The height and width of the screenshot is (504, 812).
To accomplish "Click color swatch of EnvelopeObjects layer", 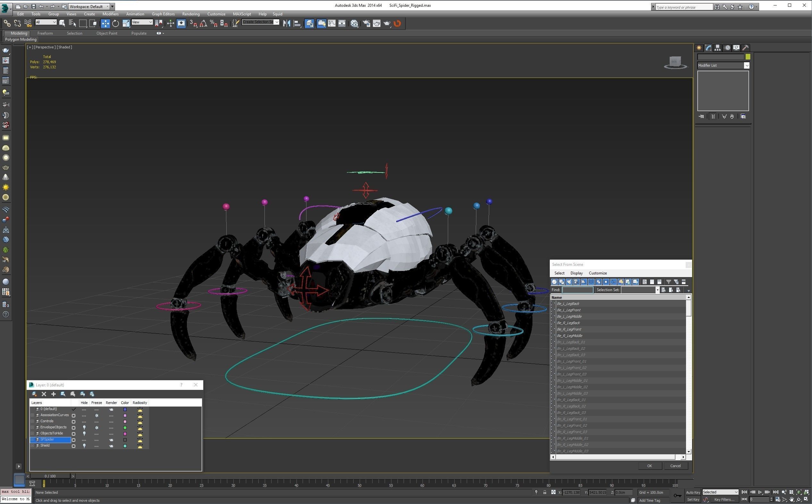I will 125,428.
